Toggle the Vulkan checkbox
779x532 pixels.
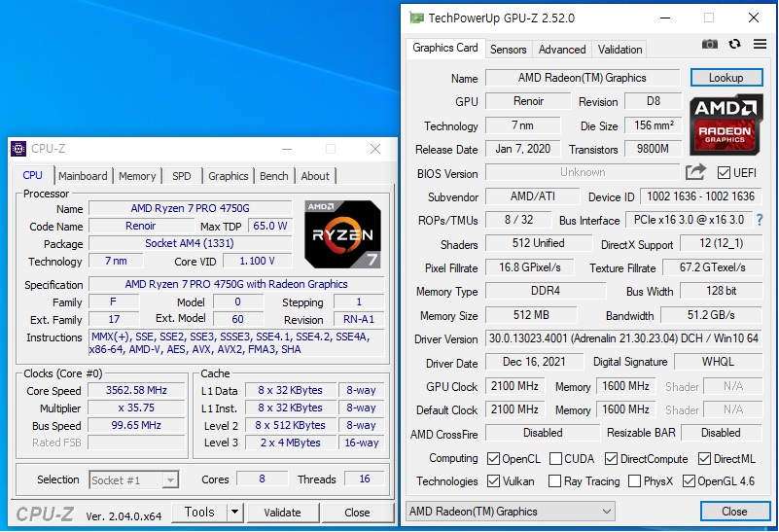(x=493, y=480)
